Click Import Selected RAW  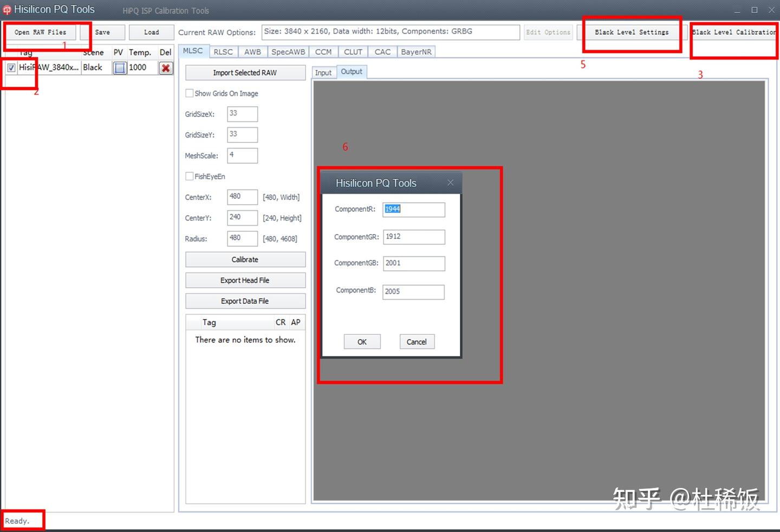point(245,73)
